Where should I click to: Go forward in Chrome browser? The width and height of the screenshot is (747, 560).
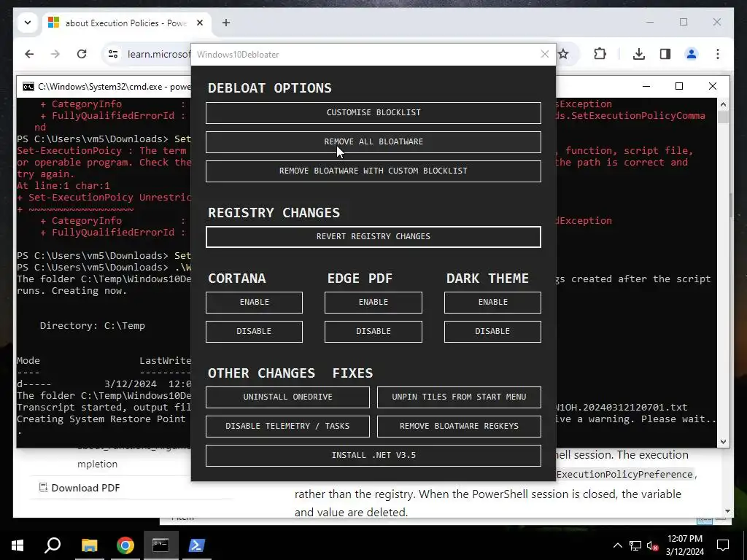pyautogui.click(x=55, y=54)
